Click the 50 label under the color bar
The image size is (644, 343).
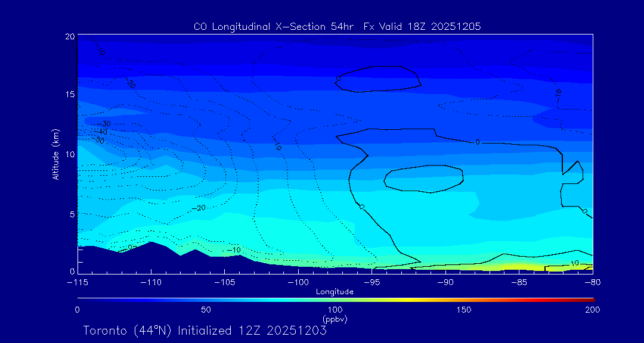(206, 310)
